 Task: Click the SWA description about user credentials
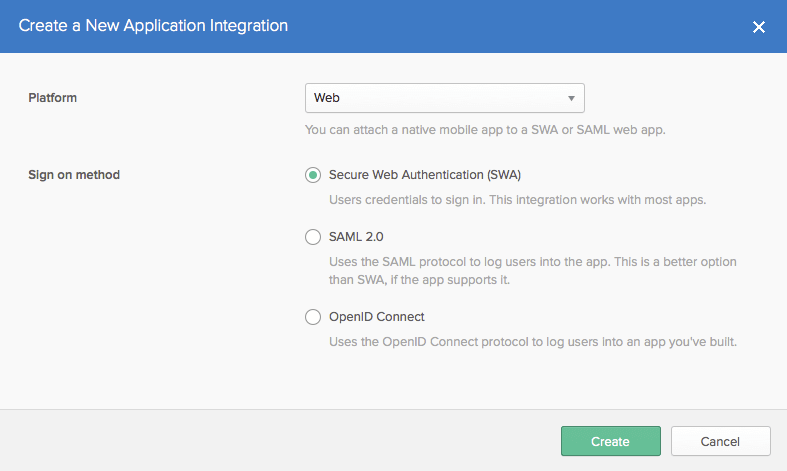517,199
